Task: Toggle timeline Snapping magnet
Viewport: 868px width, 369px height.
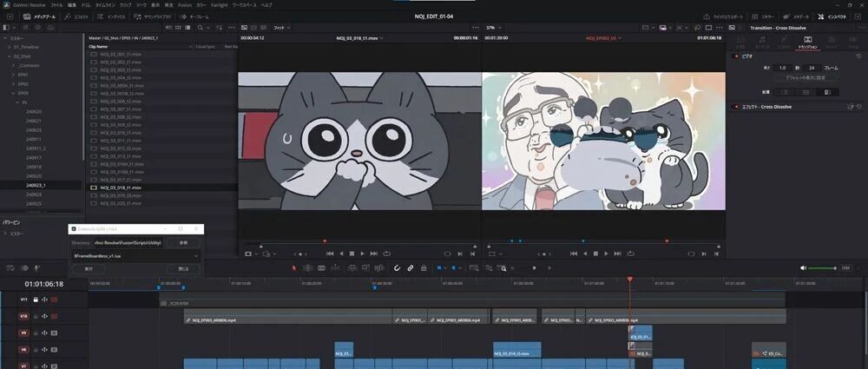Action: point(397,268)
